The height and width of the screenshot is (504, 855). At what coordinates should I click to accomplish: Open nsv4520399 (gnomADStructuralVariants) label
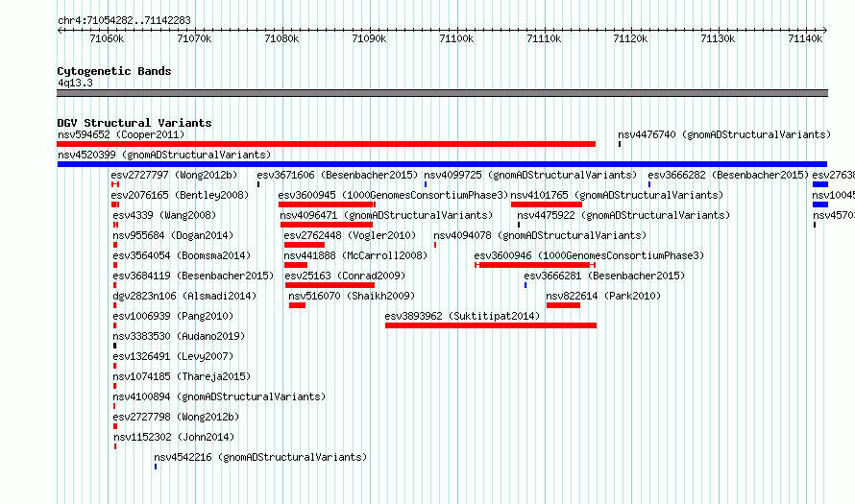(x=164, y=155)
